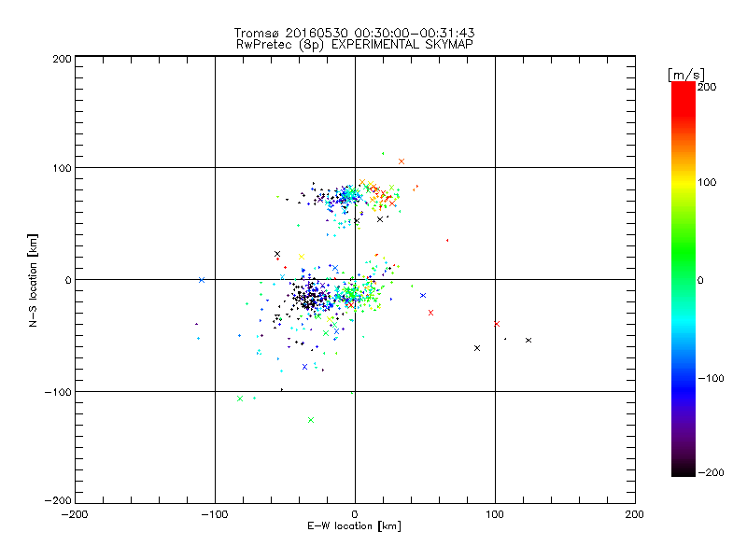Click the N-S axis tick label "200"

pos(62,59)
